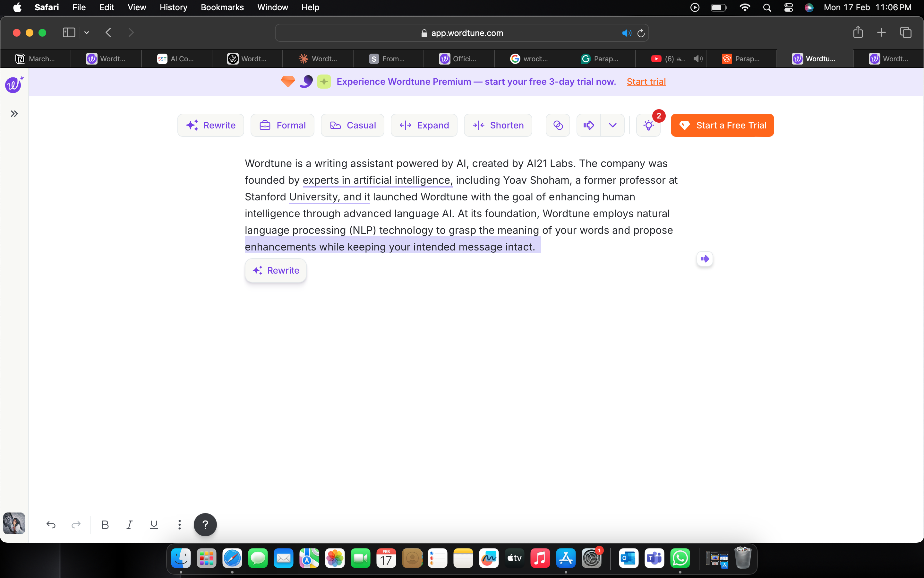Viewport: 924px width, 578px height.
Task: Show the tab overview
Action: [906, 32]
